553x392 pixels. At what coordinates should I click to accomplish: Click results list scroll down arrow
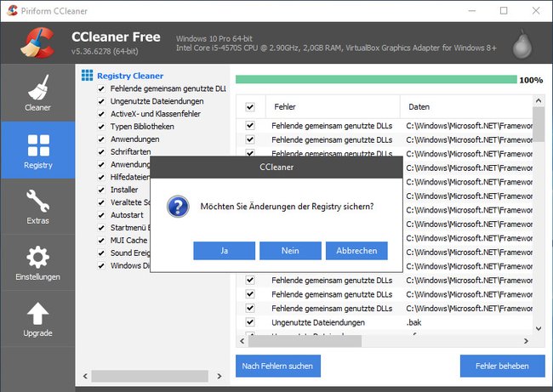[x=539, y=328]
